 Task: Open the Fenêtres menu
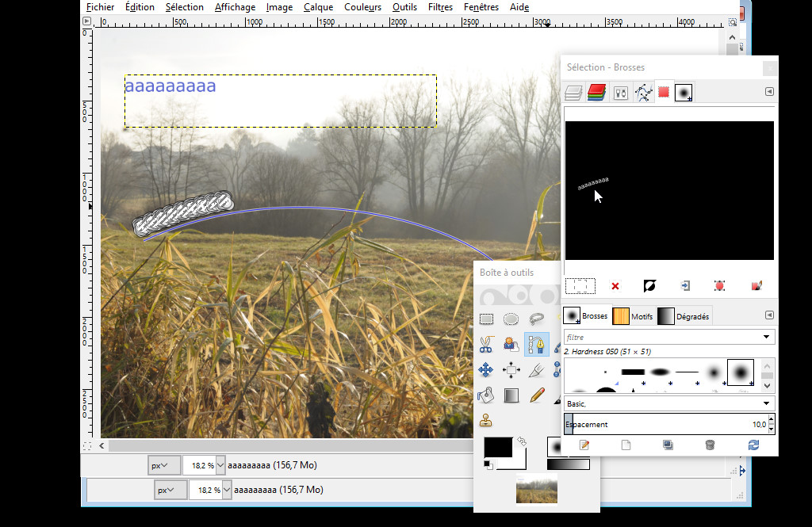(x=481, y=6)
